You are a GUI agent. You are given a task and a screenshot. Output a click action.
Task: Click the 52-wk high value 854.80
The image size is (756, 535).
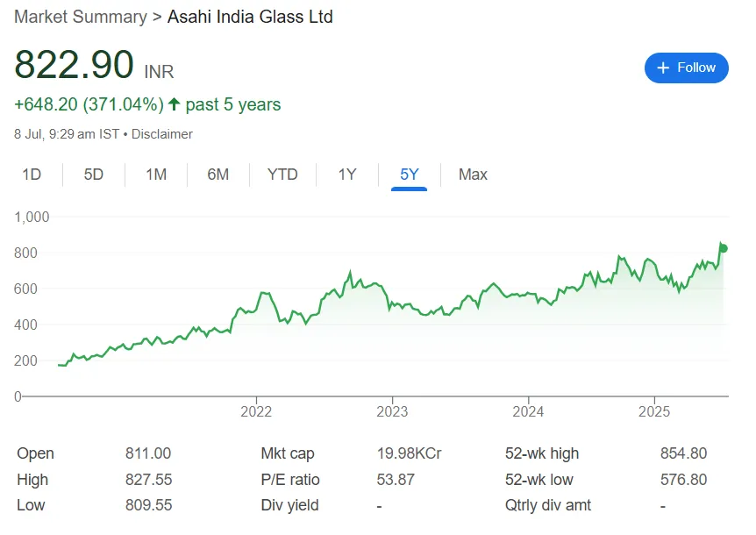[683, 453]
